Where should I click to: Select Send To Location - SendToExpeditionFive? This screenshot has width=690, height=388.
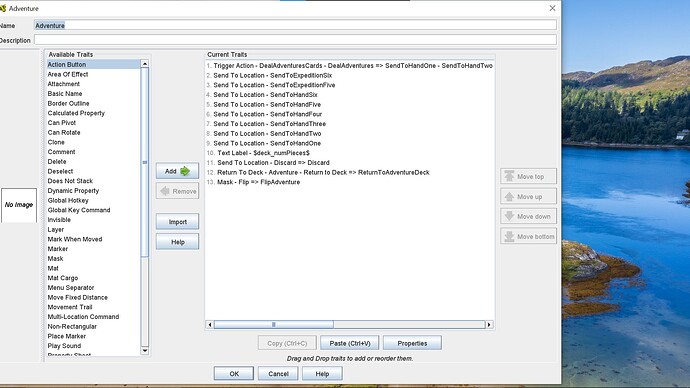350,85
